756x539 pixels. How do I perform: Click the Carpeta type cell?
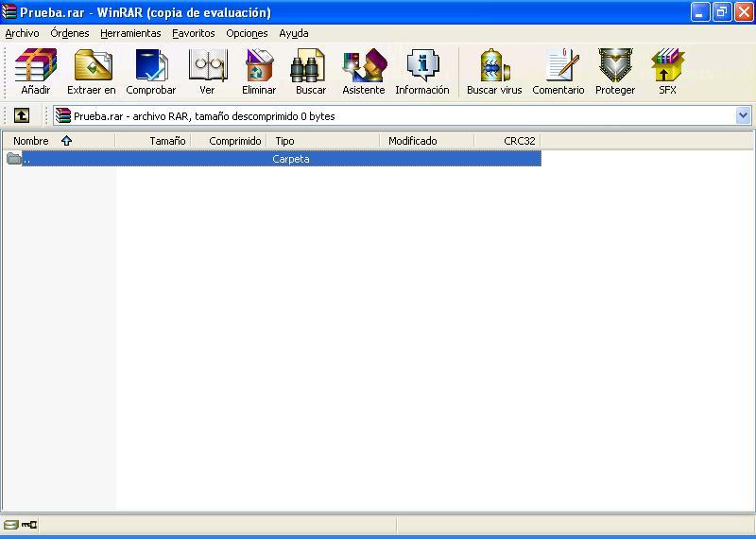pos(291,159)
